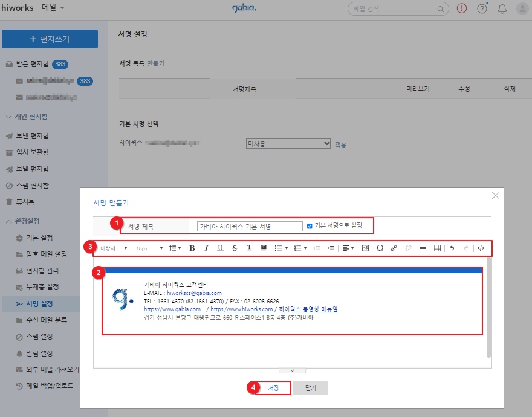
Task: Undo the last edit
Action: (452, 248)
